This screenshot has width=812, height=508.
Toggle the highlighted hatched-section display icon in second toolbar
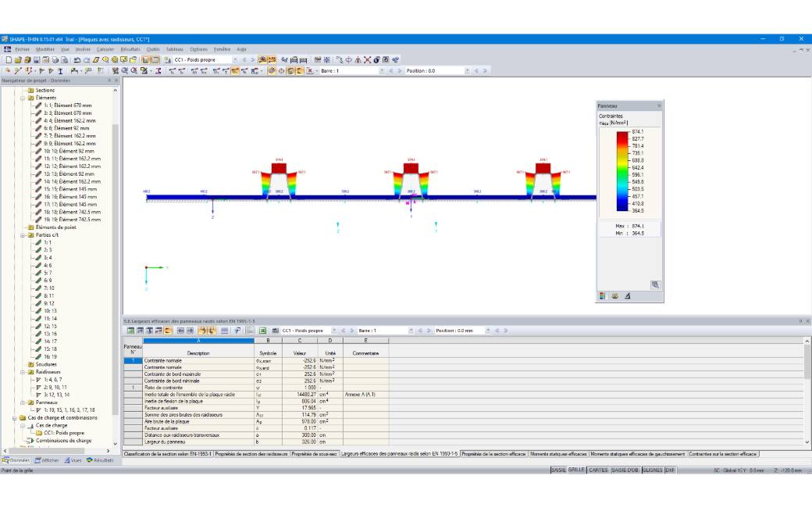[x=272, y=70]
